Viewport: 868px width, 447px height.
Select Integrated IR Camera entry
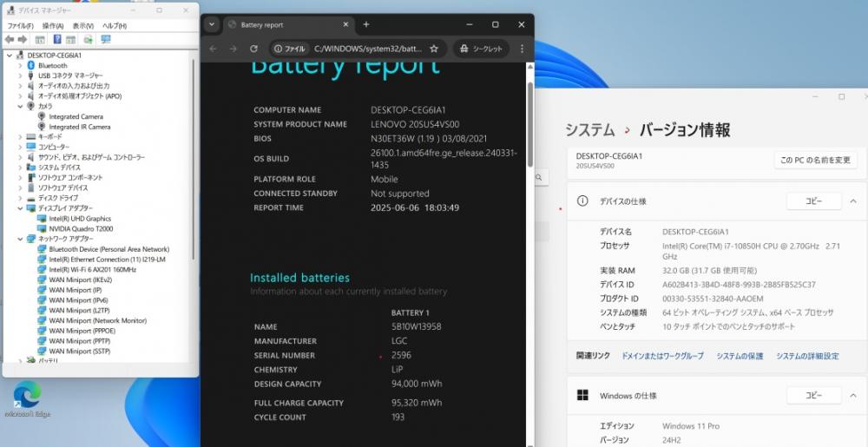pyautogui.click(x=79, y=127)
